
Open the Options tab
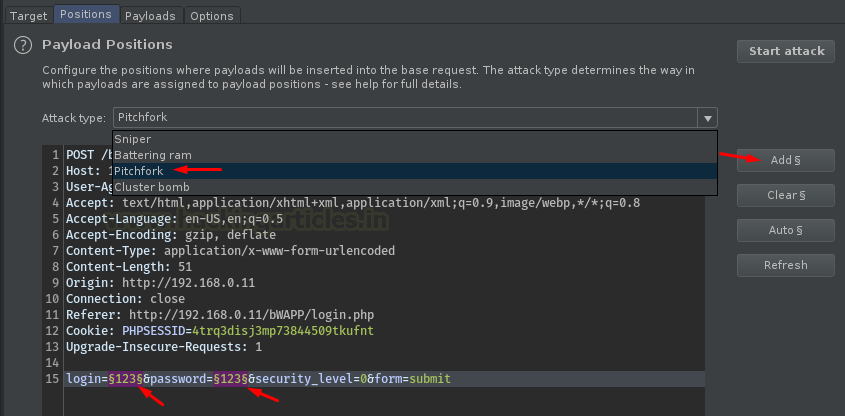(x=211, y=16)
